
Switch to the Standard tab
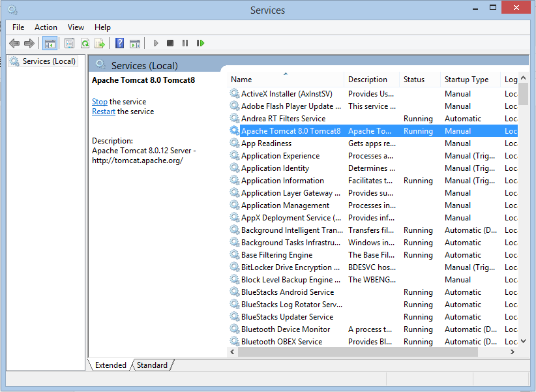tap(152, 365)
